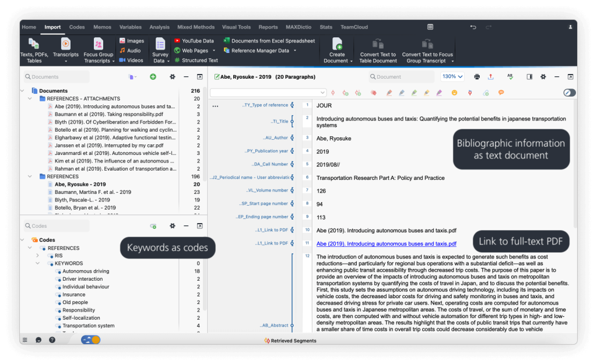Click the Codes search field
The height and width of the screenshot is (364, 597).
pos(57,226)
